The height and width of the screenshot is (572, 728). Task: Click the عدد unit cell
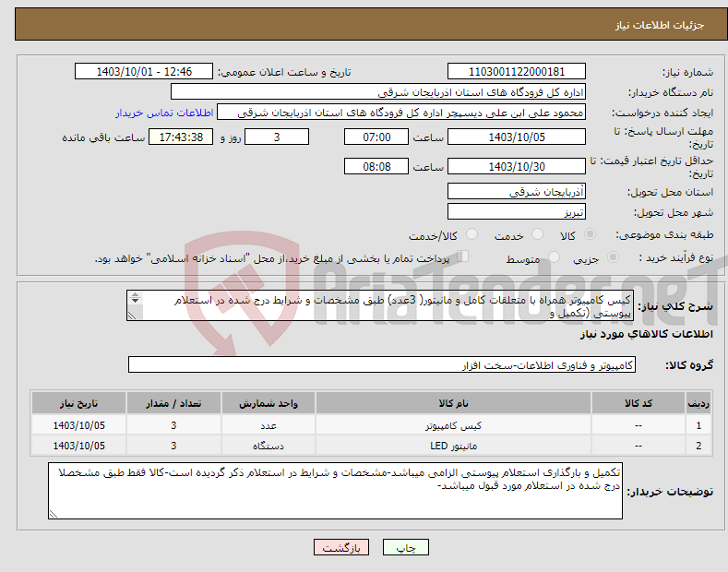click(269, 425)
